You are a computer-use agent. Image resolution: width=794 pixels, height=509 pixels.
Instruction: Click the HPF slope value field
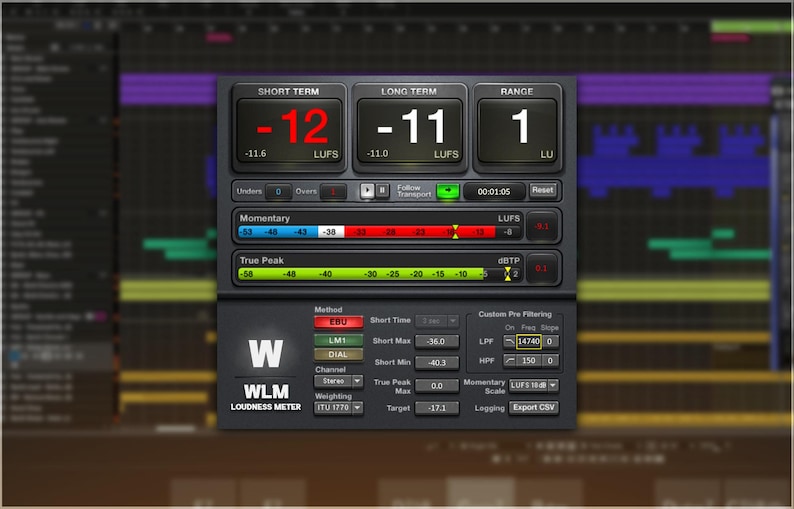coord(550,361)
